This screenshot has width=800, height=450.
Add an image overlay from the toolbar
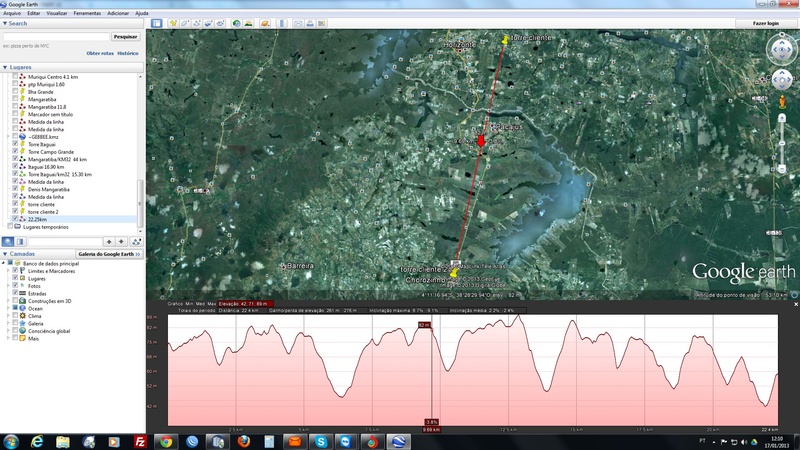208,23
